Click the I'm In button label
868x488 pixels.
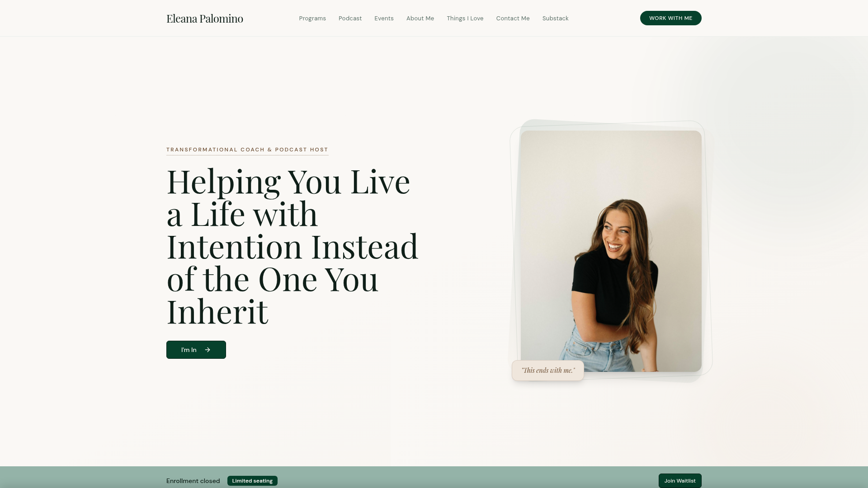189,350
